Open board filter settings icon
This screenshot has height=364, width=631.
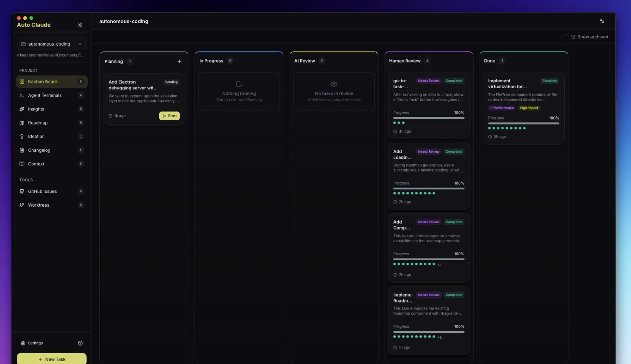(602, 22)
